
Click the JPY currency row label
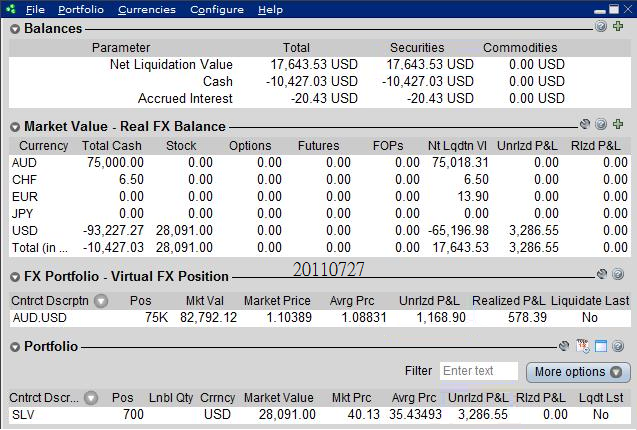click(23, 214)
